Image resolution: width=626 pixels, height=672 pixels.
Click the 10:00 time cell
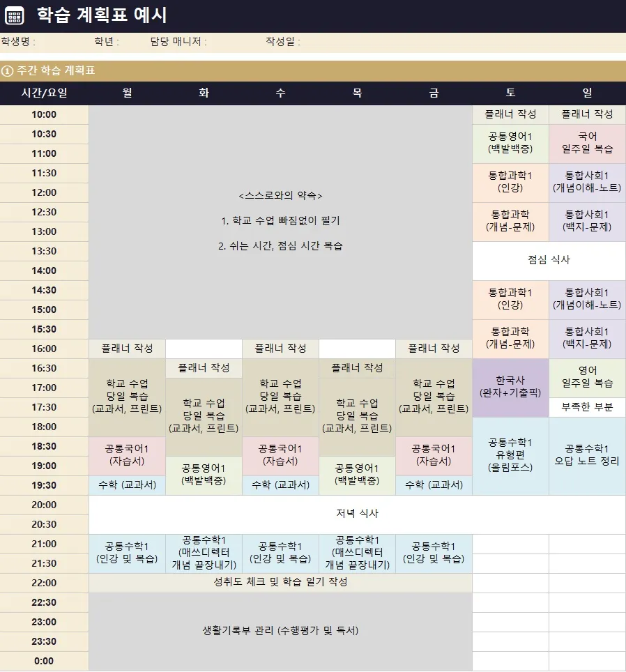click(44, 115)
